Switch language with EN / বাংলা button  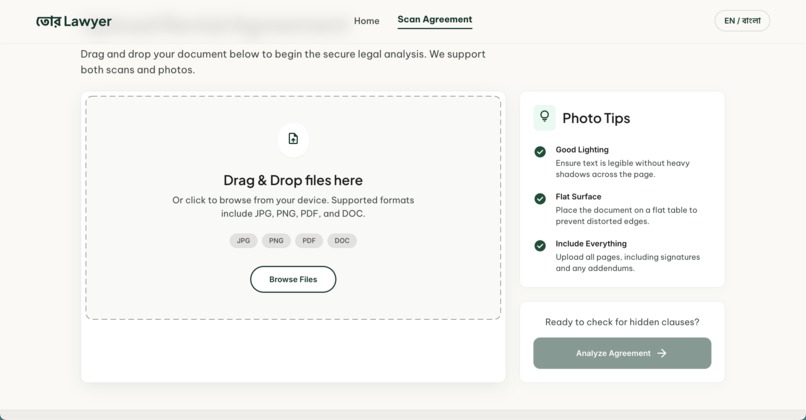pos(742,21)
